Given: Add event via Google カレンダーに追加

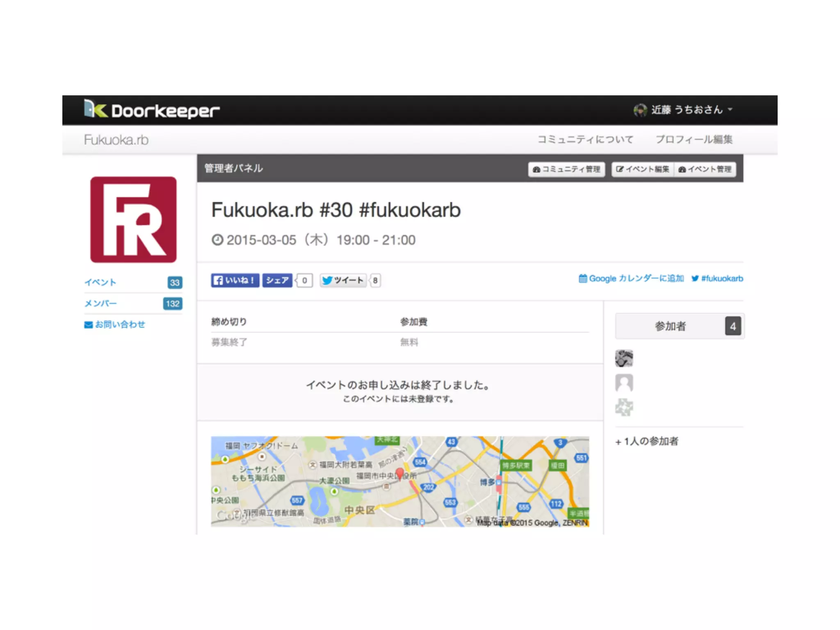Looking at the screenshot, I should [x=631, y=279].
